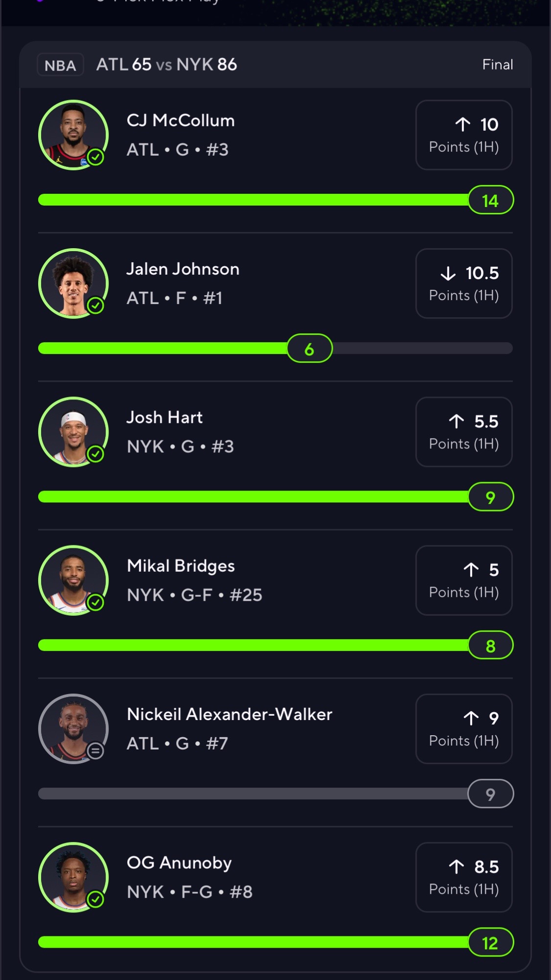
Task: Tap the checkmark badge on Josh Hart's avatar
Action: [95, 454]
